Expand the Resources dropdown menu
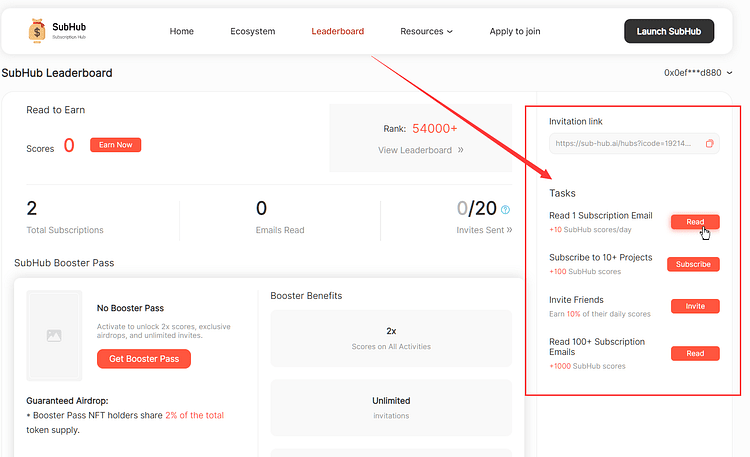Viewport: 750px width, 457px height. point(426,31)
